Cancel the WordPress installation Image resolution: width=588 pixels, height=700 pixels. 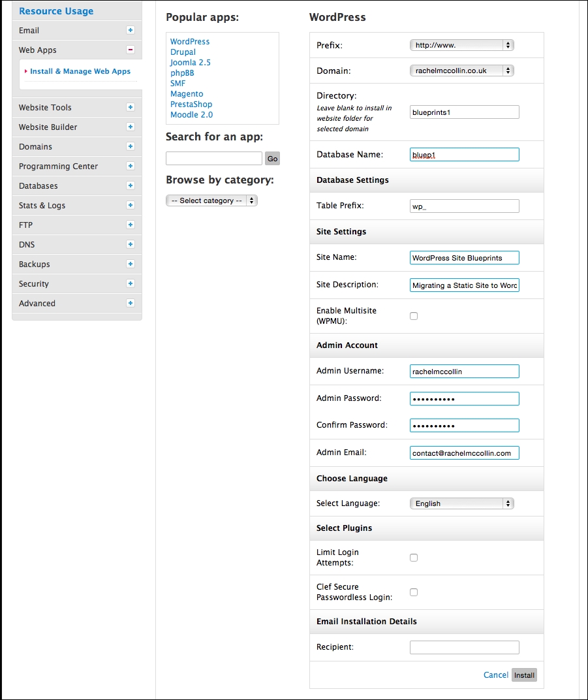[495, 675]
